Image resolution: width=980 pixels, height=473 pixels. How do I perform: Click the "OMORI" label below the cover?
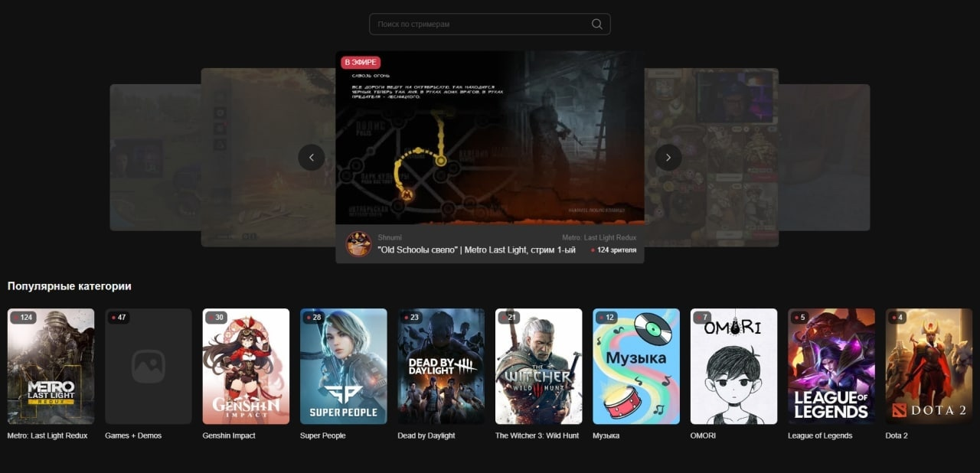pyautogui.click(x=704, y=435)
